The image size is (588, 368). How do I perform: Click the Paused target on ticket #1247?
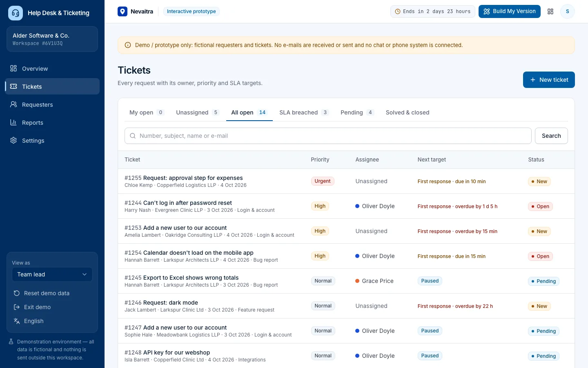(430, 331)
